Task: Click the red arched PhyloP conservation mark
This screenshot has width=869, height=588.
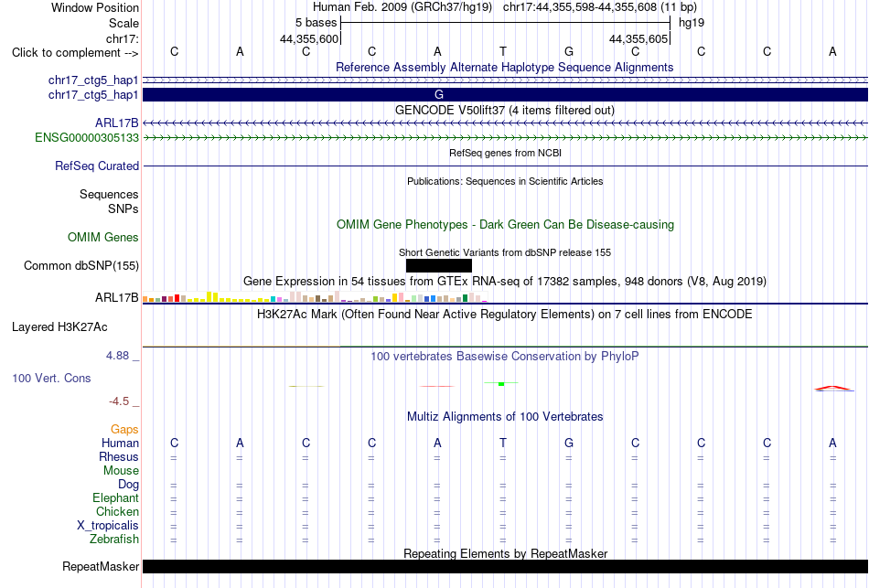Action: pos(833,389)
